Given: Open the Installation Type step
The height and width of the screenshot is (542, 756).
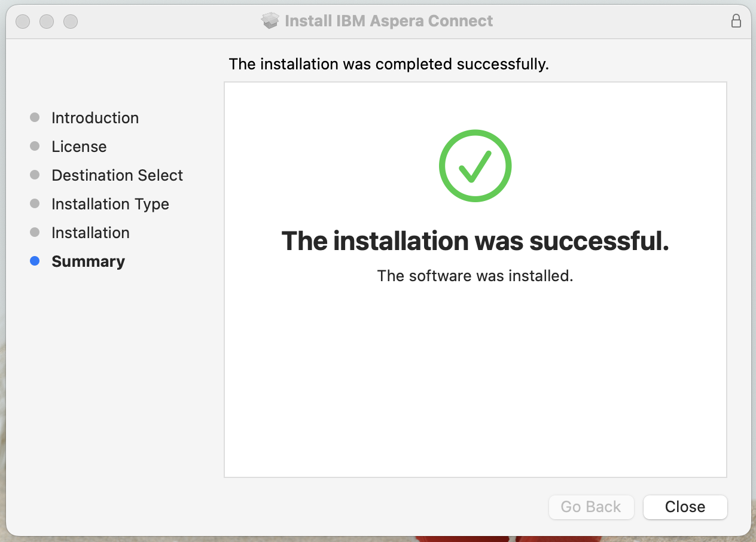Looking at the screenshot, I should (110, 203).
